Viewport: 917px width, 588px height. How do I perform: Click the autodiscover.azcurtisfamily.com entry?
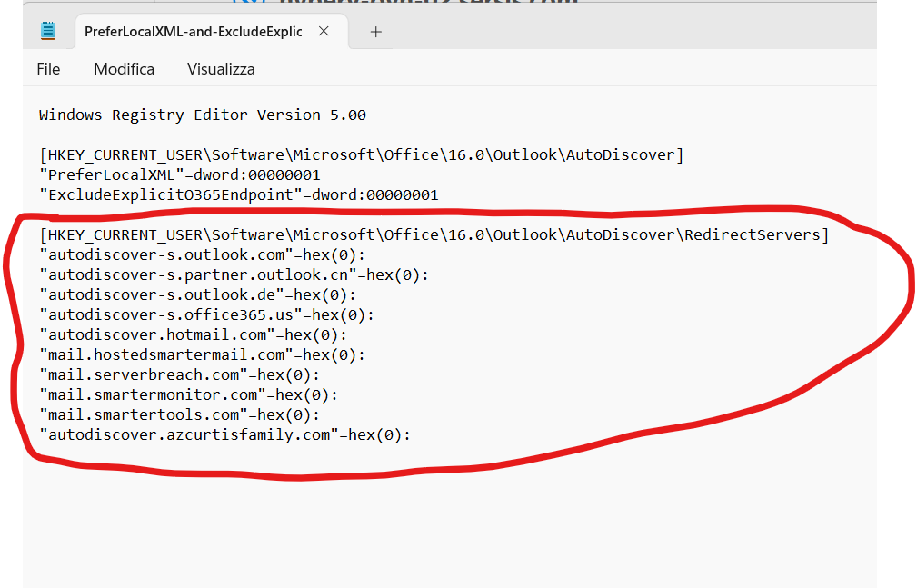tap(224, 435)
